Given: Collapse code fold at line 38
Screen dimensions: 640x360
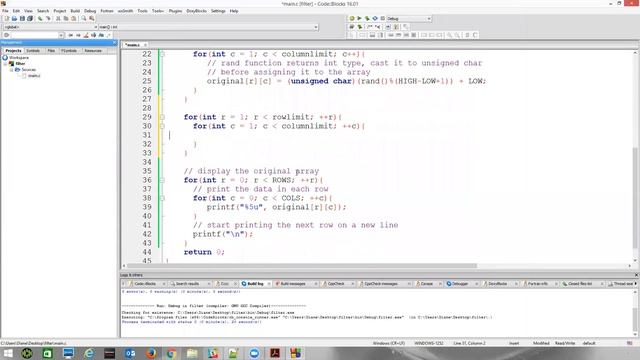Looking at the screenshot, I should [x=162, y=198].
